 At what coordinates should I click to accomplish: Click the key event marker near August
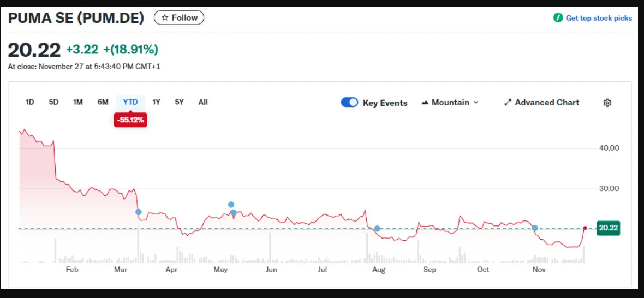pos(377,228)
